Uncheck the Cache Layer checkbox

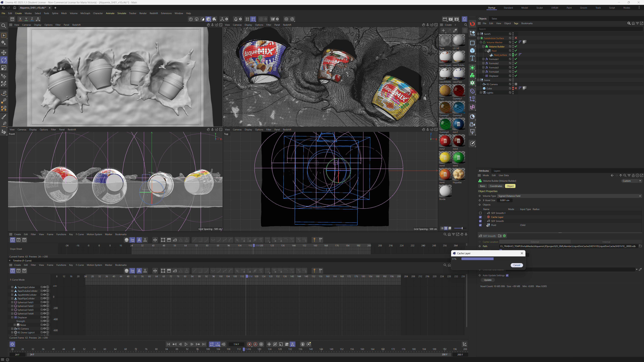point(480,217)
